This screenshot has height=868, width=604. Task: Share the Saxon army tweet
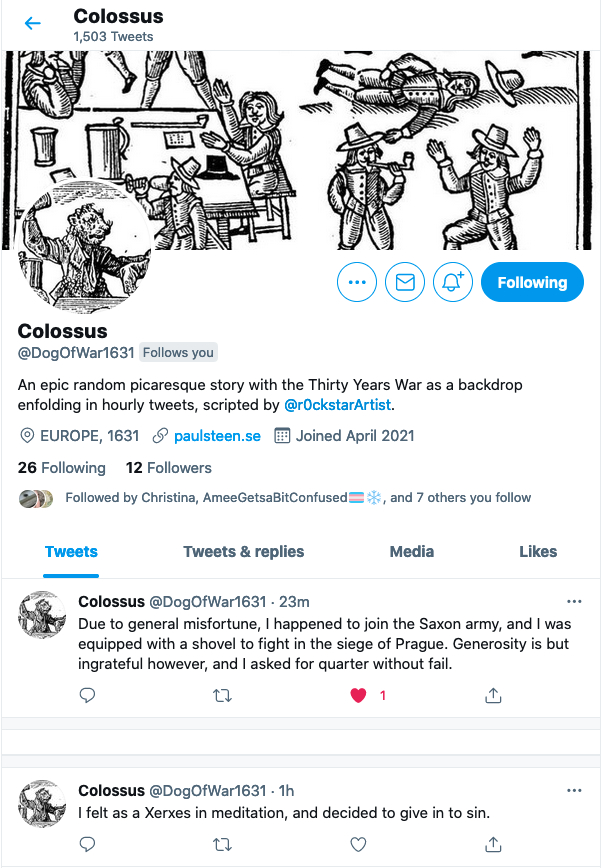pos(493,695)
